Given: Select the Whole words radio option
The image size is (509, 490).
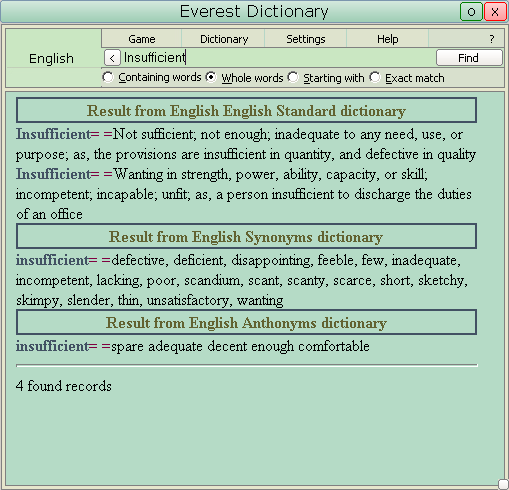Looking at the screenshot, I should coord(211,77).
